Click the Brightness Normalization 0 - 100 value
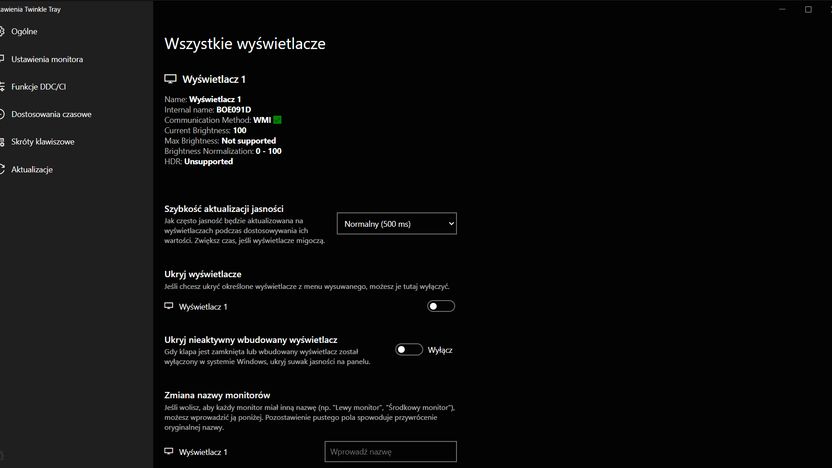 pyautogui.click(x=268, y=151)
